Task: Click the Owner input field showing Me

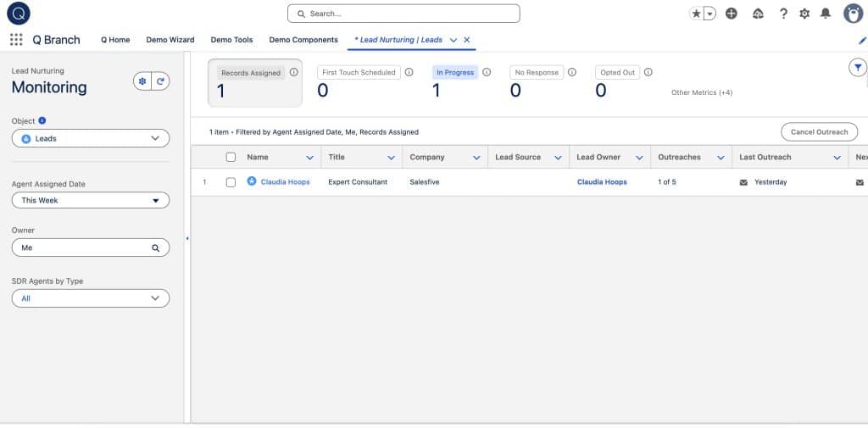Action: [x=91, y=247]
